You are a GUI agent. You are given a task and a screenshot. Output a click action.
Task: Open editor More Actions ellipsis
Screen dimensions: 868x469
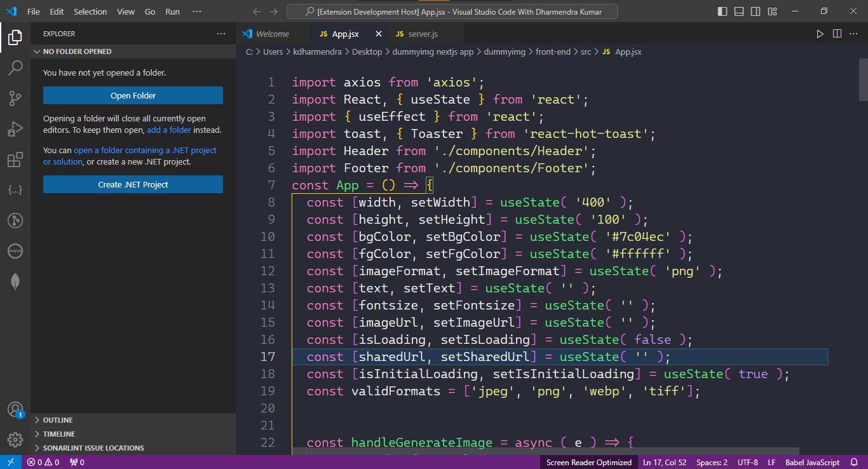[854, 34]
